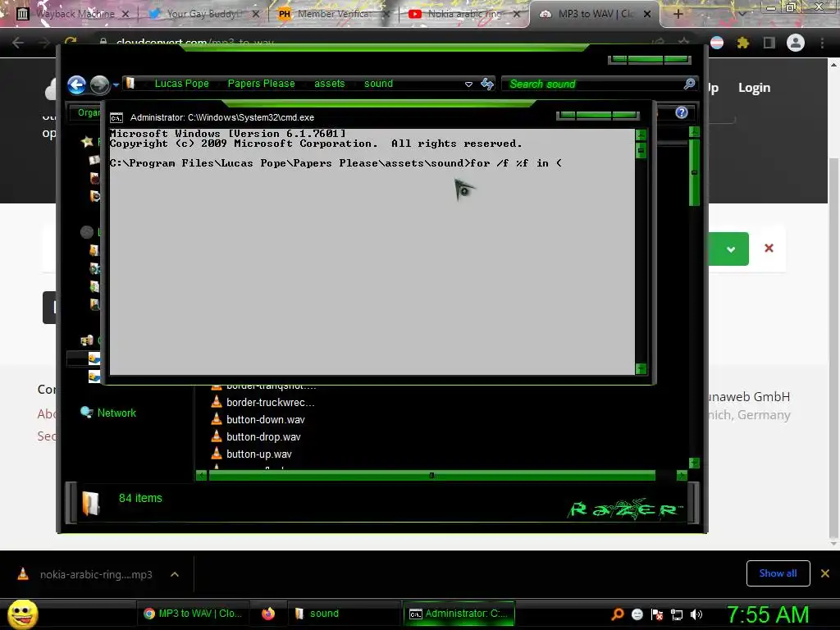Open a new Chrome tab
Screen dimensions: 840x630
678,14
